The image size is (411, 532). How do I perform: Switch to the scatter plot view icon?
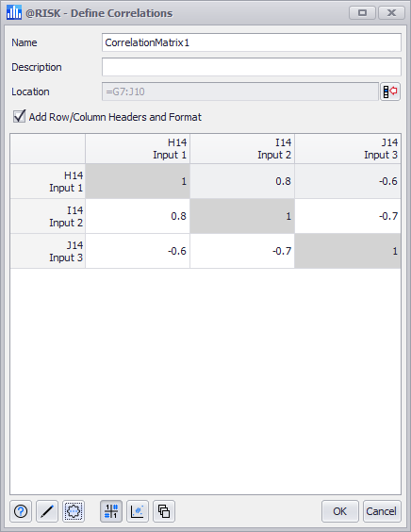click(138, 511)
